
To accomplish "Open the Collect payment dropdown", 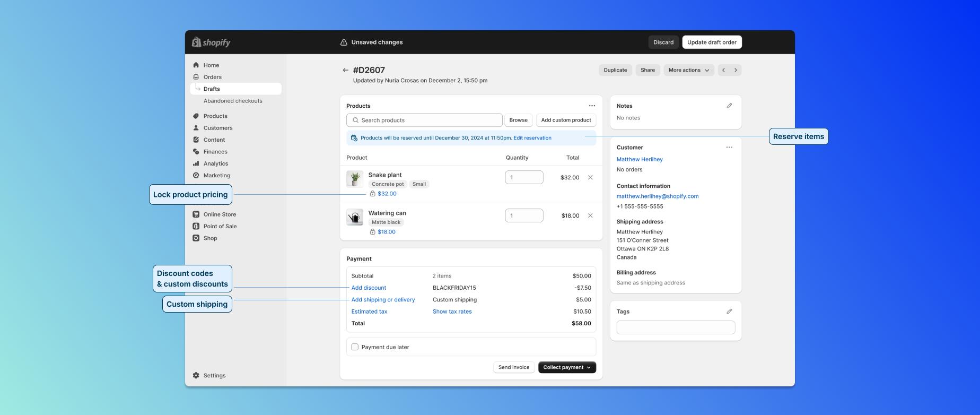I will 567,367.
